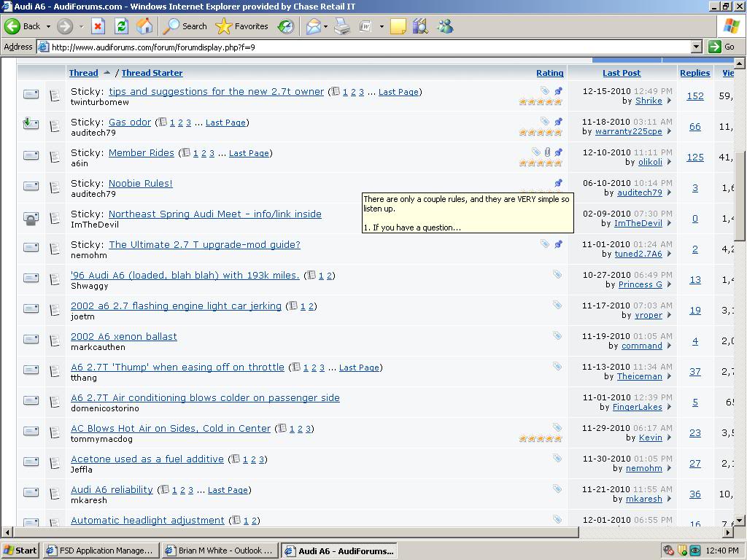Viewport: 747px width, 560px height.
Task: Expand the Back button history dropdown
Action: click(x=48, y=27)
